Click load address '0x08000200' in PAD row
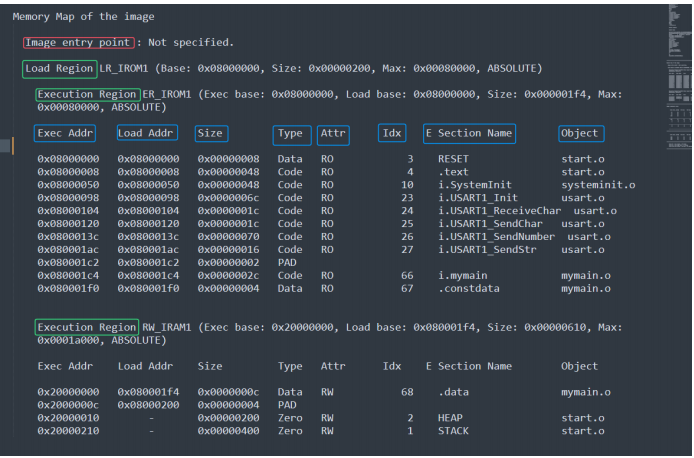Screen dimensions: 694x458 [x=148, y=405]
